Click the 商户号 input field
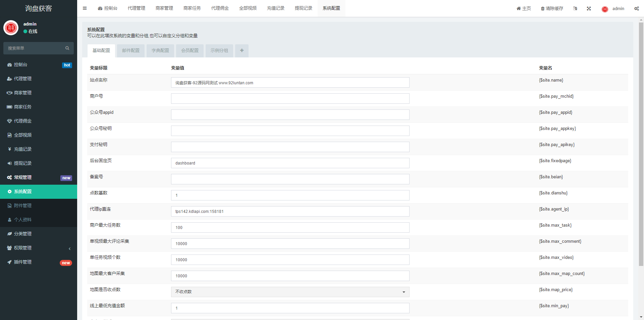Image resolution: width=644 pixels, height=320 pixels. pos(290,99)
